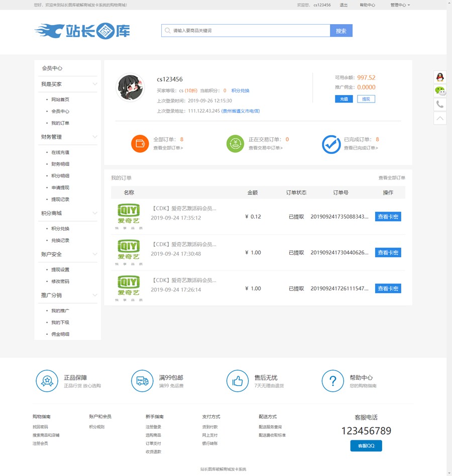This screenshot has width=452, height=476.
Task: Open 我的订单 in the sidebar
Action: [x=60, y=123]
